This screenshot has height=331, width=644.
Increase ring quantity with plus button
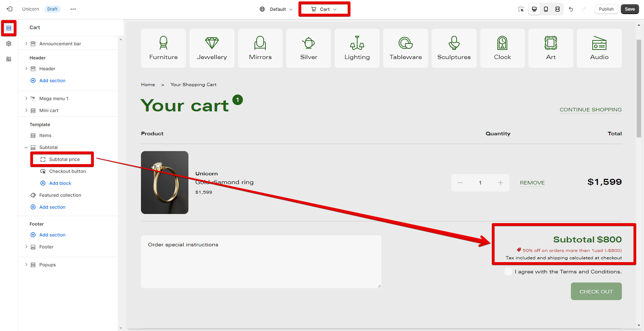(x=501, y=183)
